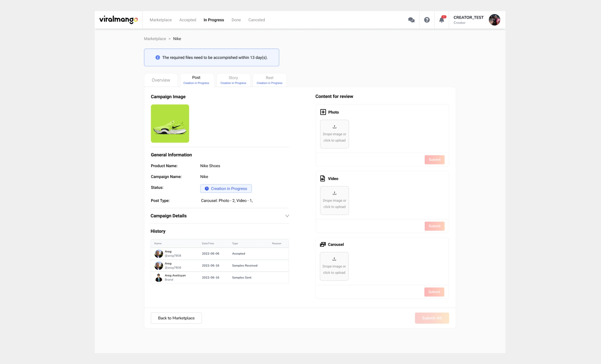Click the Photo drop zone to upload
The image size is (601, 364).
tap(334, 134)
